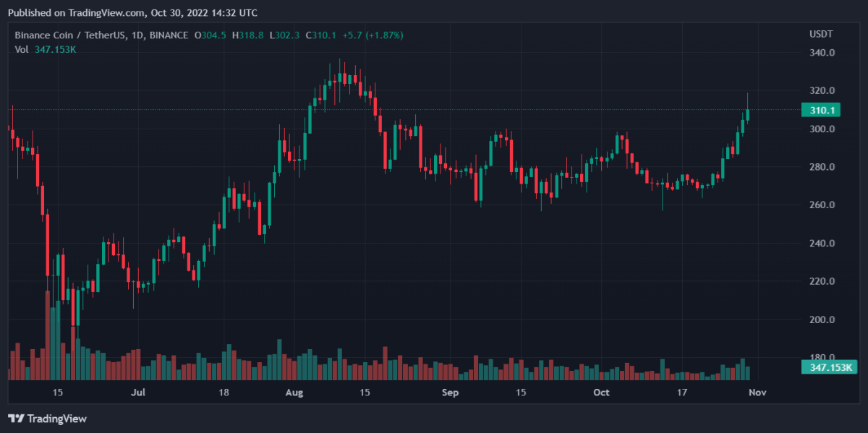The height and width of the screenshot is (433, 868).
Task: Click the 200.0 price axis label
Action: [x=824, y=320]
